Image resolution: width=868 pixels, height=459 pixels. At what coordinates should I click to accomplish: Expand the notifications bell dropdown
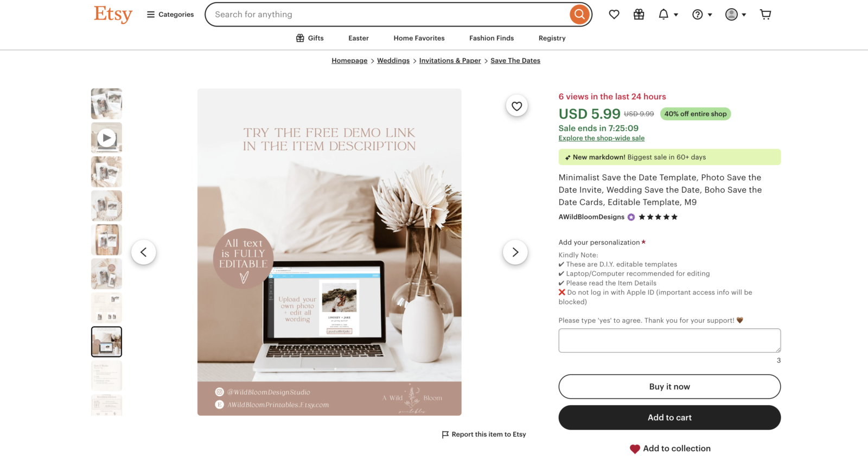pos(668,15)
